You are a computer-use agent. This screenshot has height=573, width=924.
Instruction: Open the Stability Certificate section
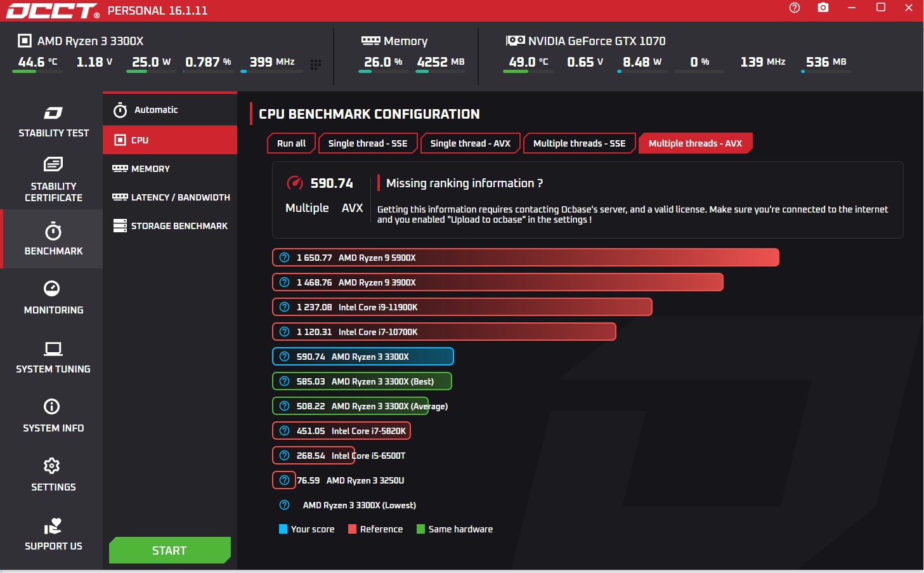click(53, 180)
